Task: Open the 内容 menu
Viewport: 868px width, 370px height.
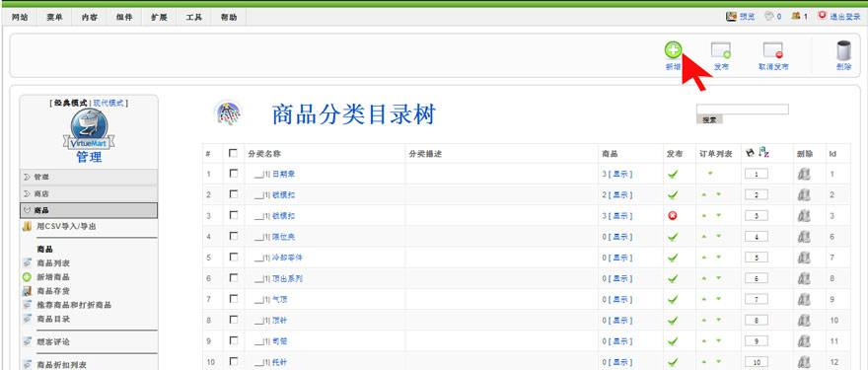Action: [90, 17]
